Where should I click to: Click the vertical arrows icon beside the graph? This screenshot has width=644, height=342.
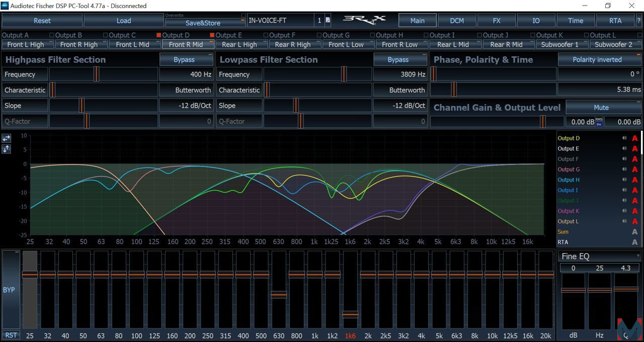tap(7, 149)
